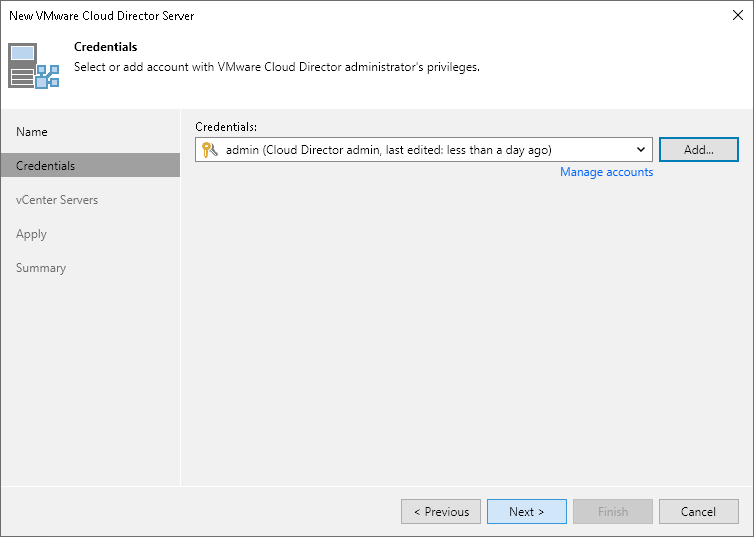Click the Add... button
The width and height of the screenshot is (754, 537).
click(x=699, y=150)
